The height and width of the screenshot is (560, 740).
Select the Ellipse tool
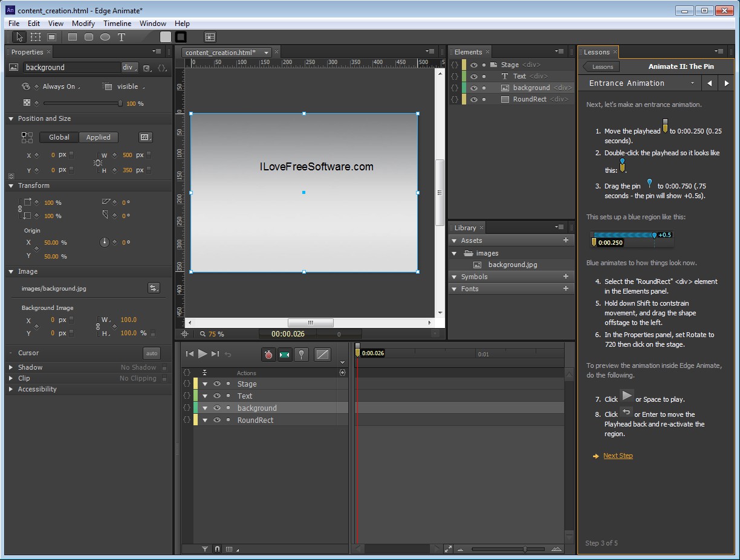pyautogui.click(x=105, y=37)
